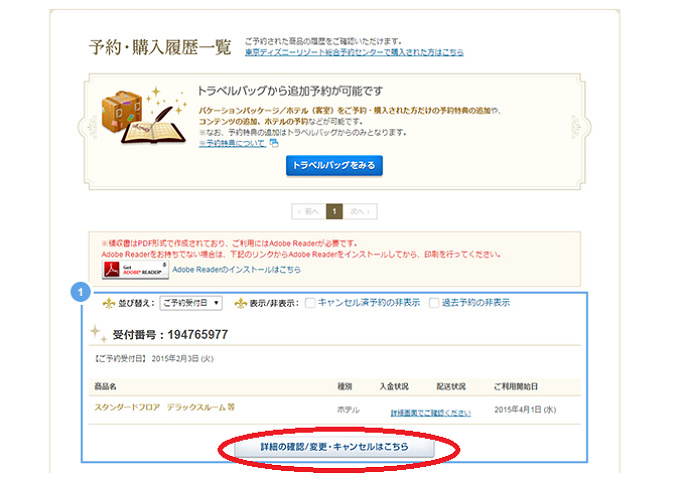
Task: Tick the 過去予約の非表示 checkbox
Action: point(435,303)
